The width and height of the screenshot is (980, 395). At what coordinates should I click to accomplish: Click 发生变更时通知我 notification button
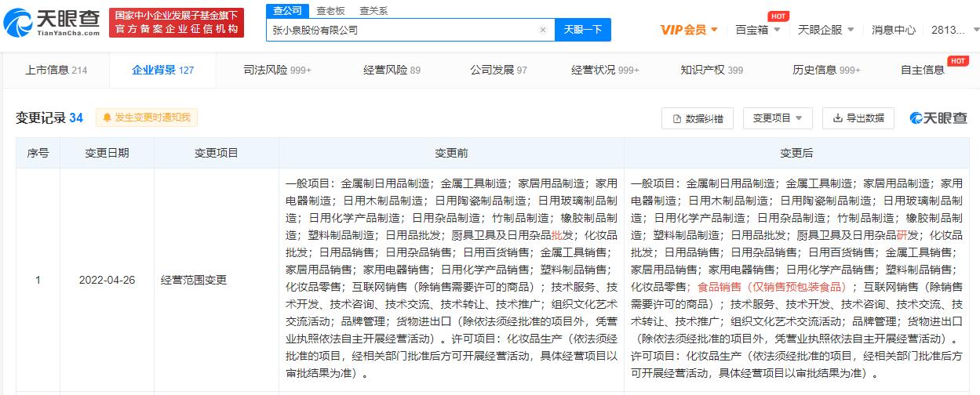click(x=148, y=118)
